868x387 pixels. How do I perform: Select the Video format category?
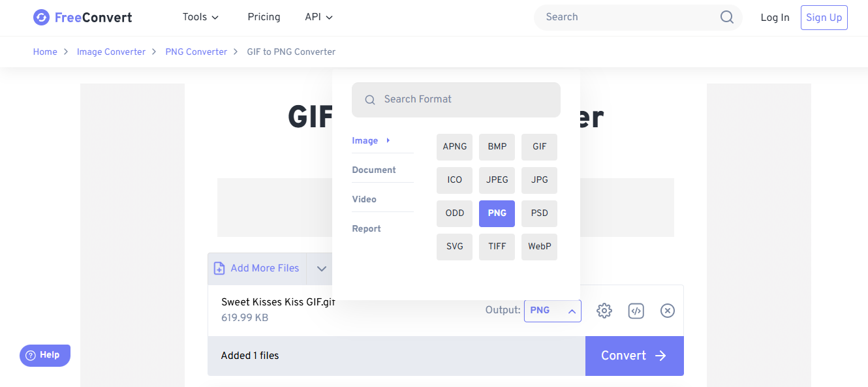coord(364,199)
